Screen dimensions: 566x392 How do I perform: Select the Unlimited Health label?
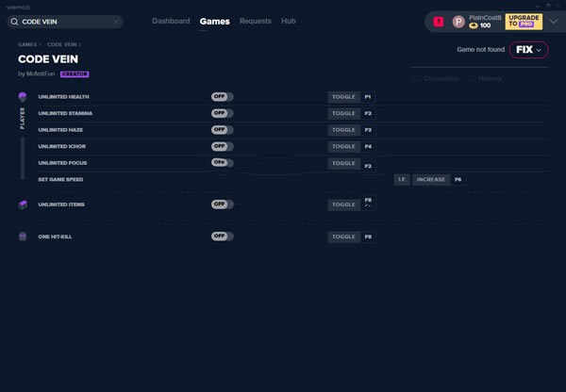tap(63, 97)
